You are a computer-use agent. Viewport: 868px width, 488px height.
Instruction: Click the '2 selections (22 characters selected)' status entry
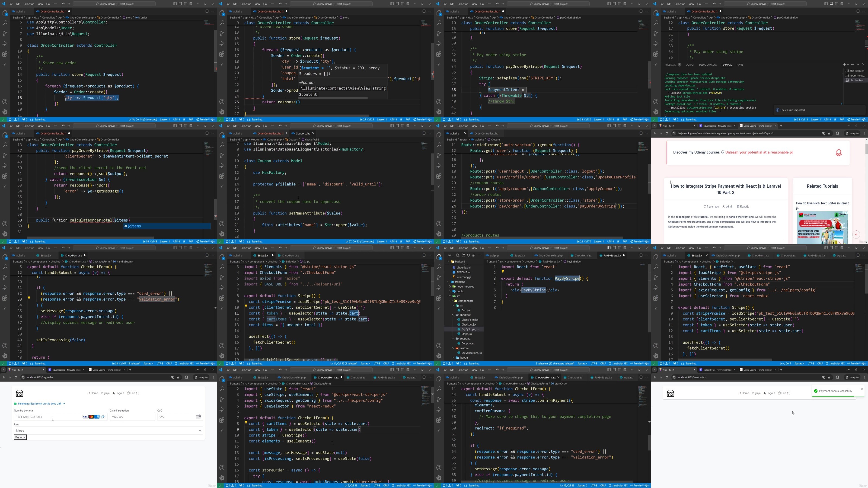click(555, 364)
